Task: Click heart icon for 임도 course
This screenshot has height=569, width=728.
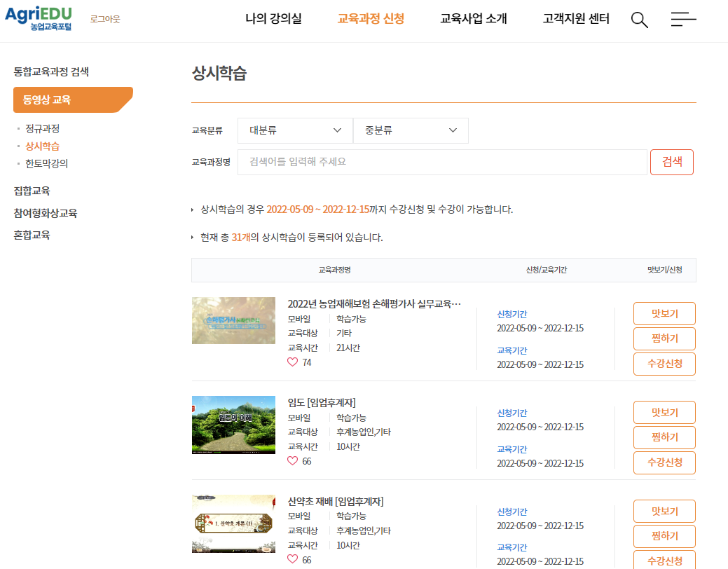Action: pyautogui.click(x=292, y=461)
